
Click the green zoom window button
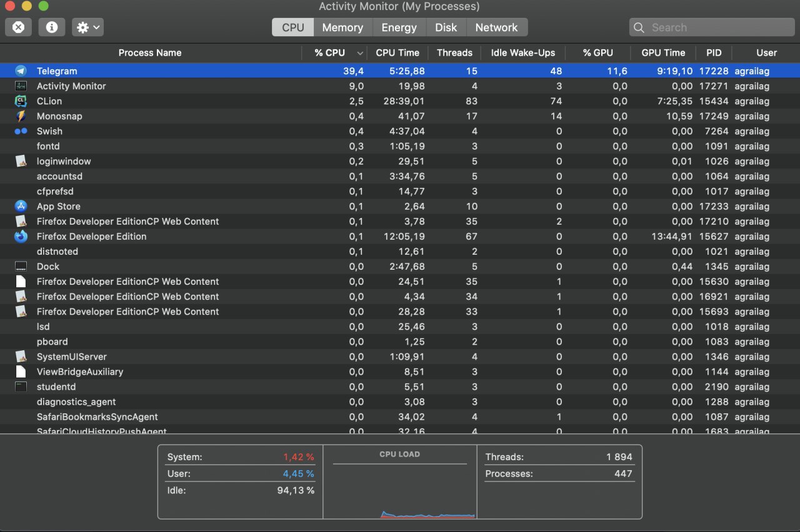coord(43,6)
